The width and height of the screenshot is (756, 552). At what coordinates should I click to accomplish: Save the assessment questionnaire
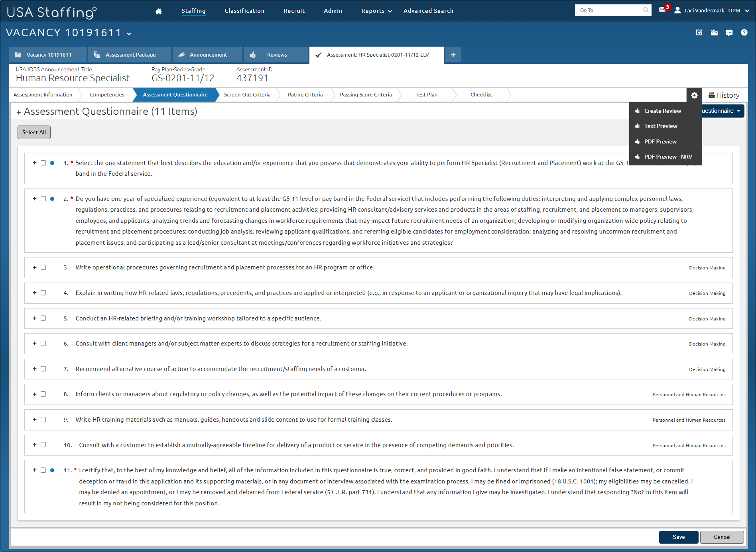(678, 537)
